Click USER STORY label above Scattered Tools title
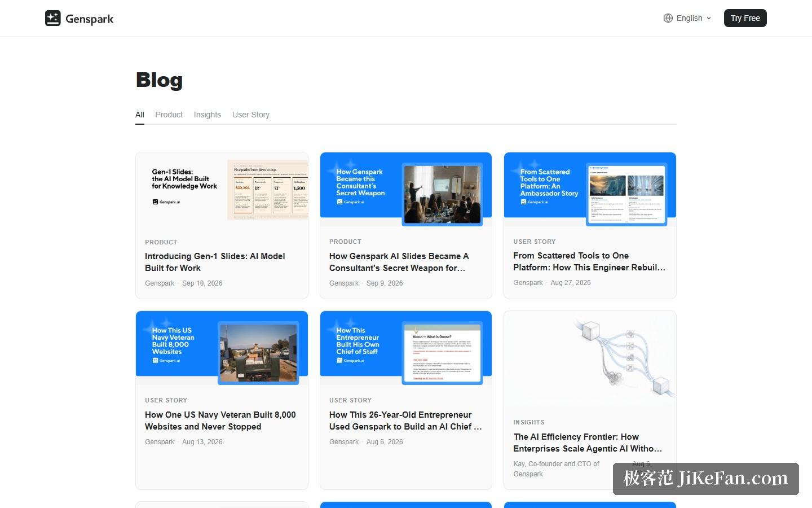 (535, 242)
